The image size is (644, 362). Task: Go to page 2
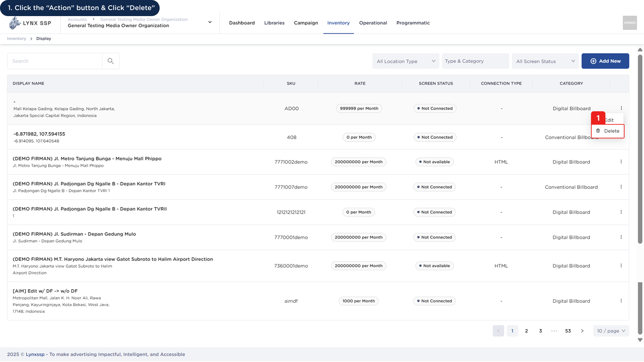coord(526,331)
